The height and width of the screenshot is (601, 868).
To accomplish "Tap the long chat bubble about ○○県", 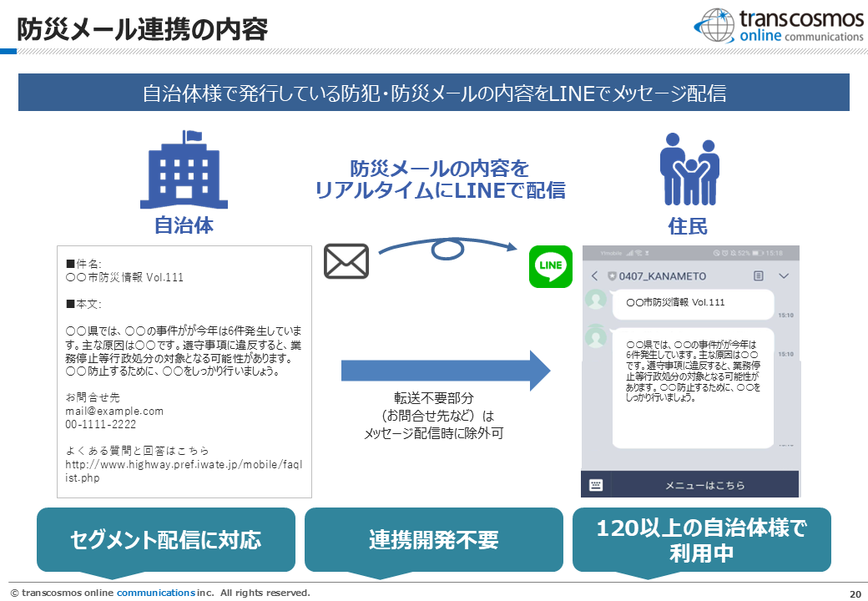I will [693, 387].
